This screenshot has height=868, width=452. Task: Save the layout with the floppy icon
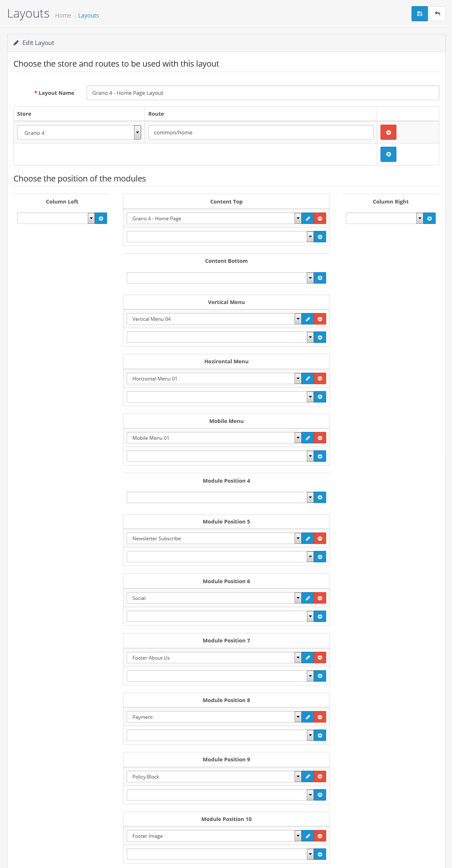[419, 13]
